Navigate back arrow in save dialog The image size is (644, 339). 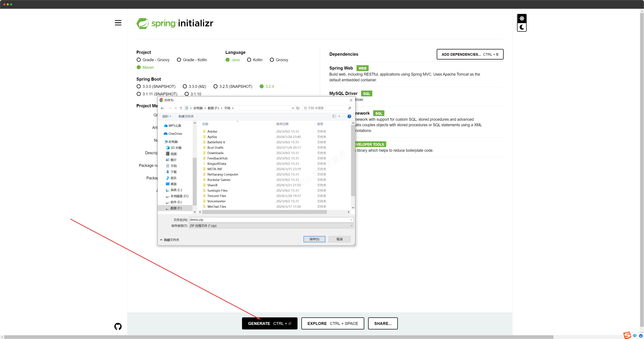coord(163,108)
